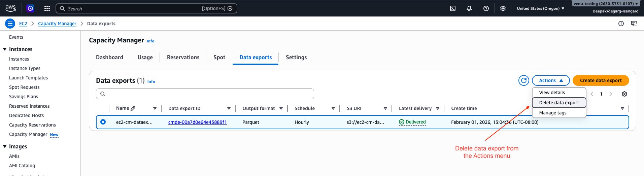Click the AWS logo home icon

click(11, 8)
